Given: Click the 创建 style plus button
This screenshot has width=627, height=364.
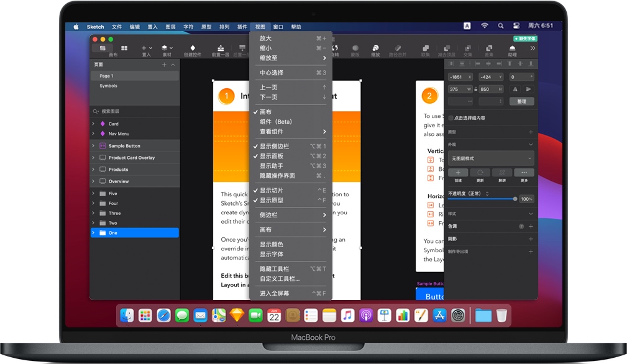Looking at the screenshot, I should [458, 173].
